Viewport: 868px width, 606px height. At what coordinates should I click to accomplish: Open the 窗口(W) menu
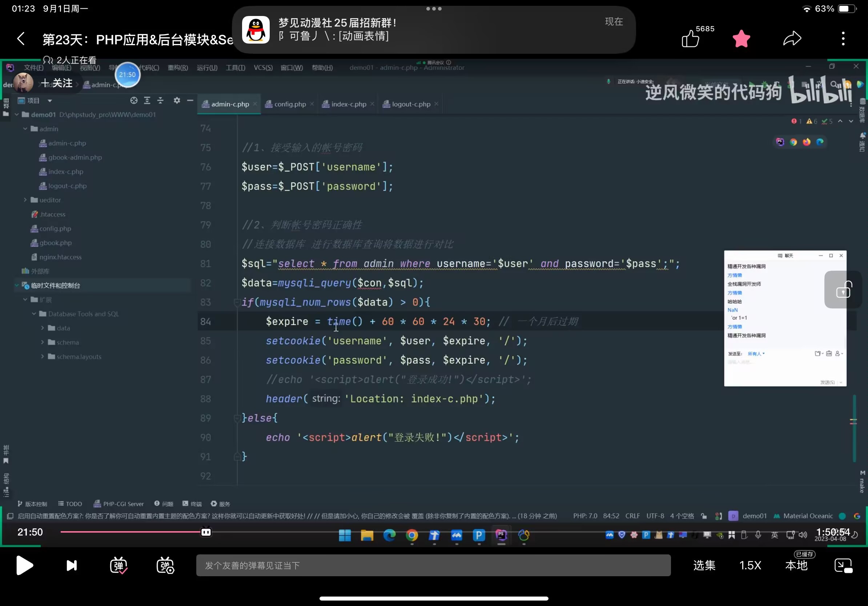click(292, 68)
